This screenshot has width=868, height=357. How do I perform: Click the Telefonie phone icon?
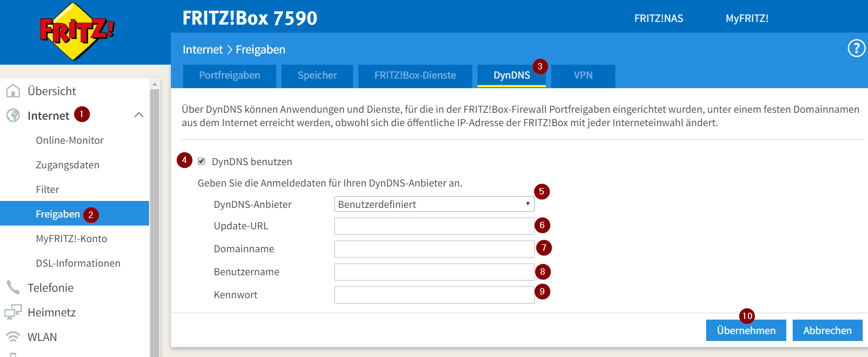pyautogui.click(x=13, y=288)
